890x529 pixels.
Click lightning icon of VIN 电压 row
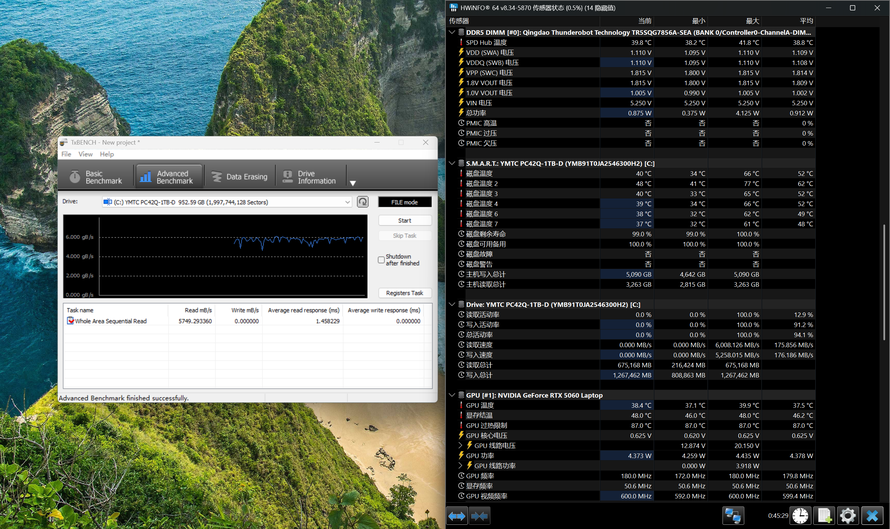tap(461, 103)
